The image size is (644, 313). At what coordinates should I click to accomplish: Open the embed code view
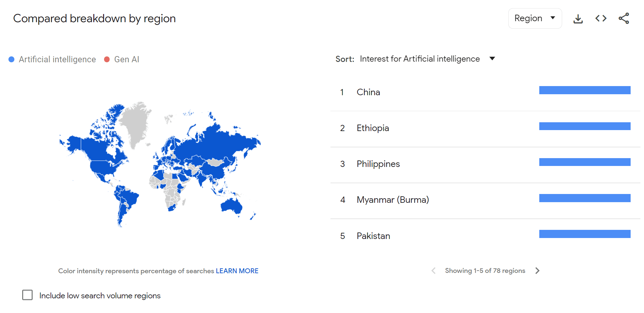click(x=601, y=18)
